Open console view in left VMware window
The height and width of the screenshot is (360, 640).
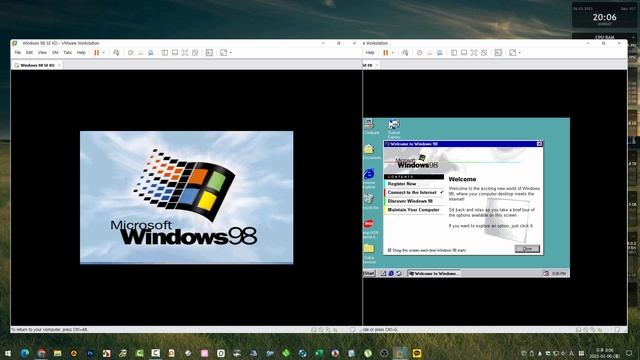click(x=209, y=53)
